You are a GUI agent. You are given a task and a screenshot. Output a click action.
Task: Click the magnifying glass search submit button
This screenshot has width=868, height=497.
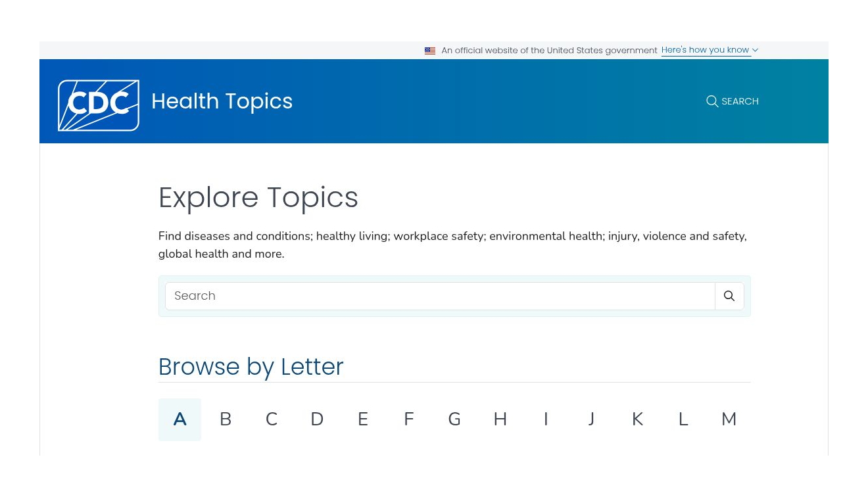click(x=729, y=296)
